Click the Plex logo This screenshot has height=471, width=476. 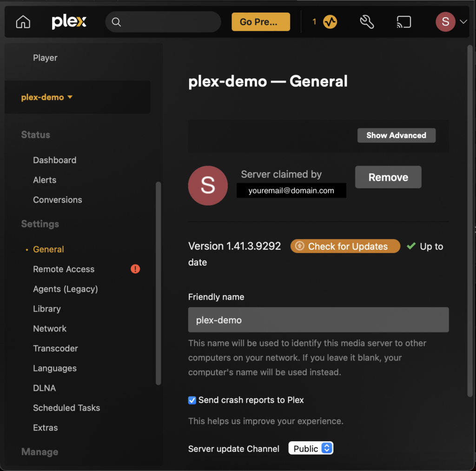69,22
